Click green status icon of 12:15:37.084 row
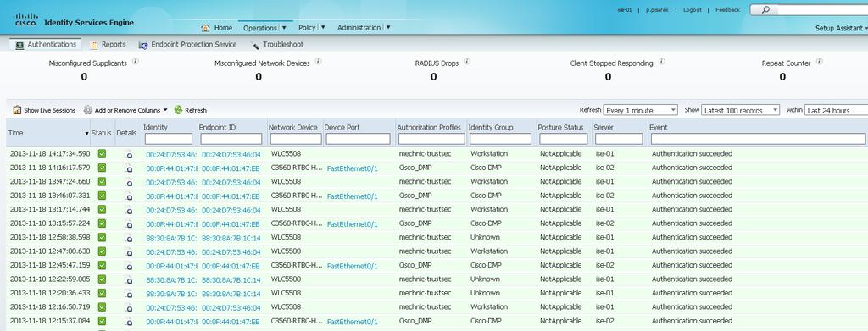This screenshot has width=868, height=331. (102, 321)
